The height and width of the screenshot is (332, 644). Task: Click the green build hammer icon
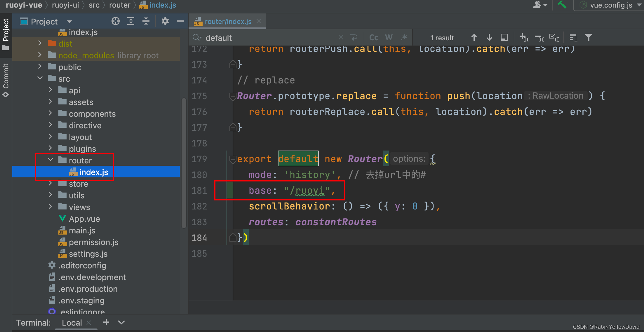point(562,5)
